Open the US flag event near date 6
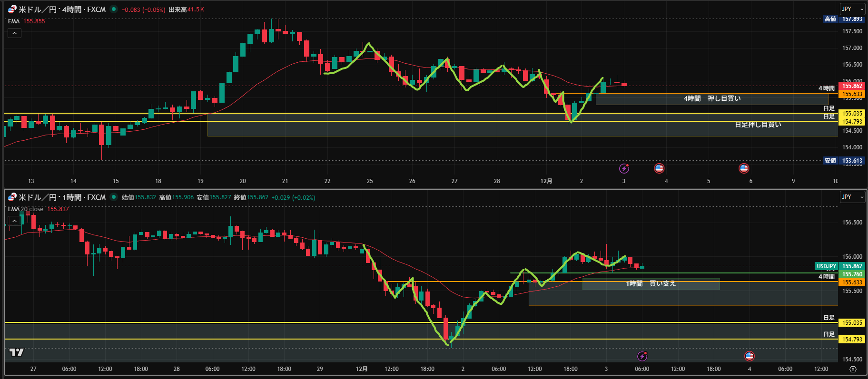 (x=744, y=168)
